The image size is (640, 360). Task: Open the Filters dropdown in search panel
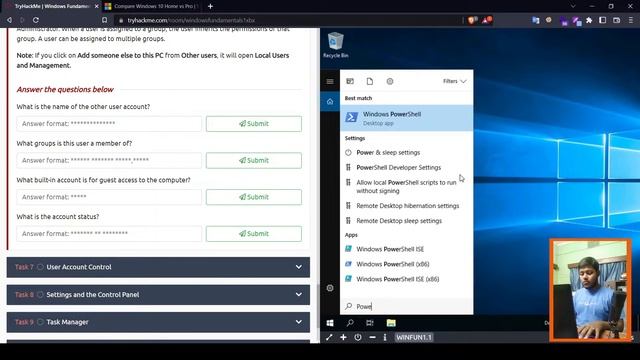pyautogui.click(x=454, y=81)
